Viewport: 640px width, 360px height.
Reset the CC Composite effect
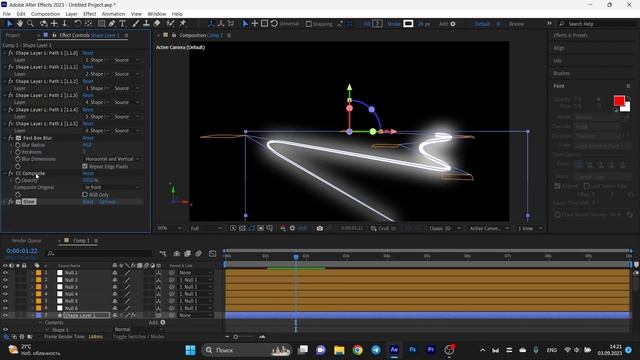point(88,173)
